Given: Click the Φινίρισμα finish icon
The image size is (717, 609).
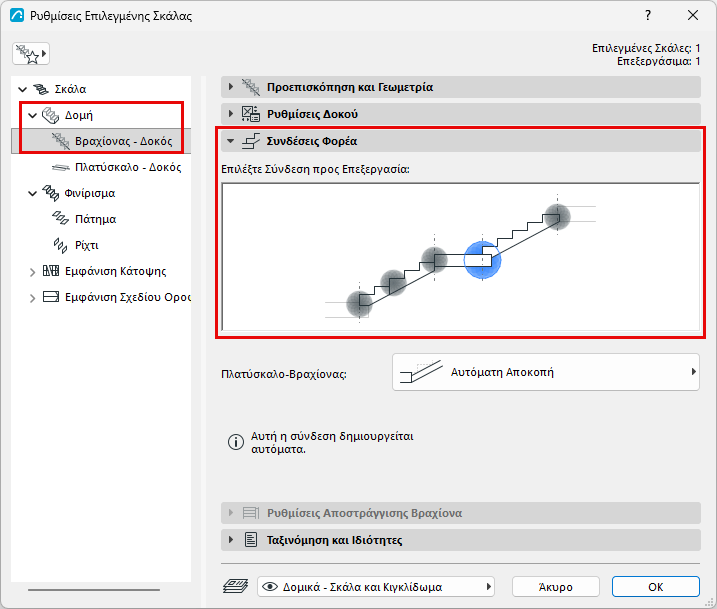Looking at the screenshot, I should [50, 193].
